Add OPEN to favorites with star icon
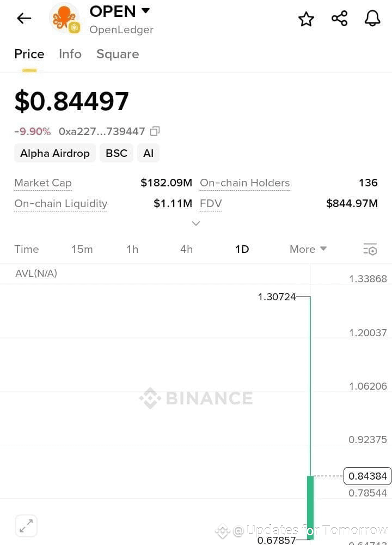The image size is (392, 545). pyautogui.click(x=306, y=19)
